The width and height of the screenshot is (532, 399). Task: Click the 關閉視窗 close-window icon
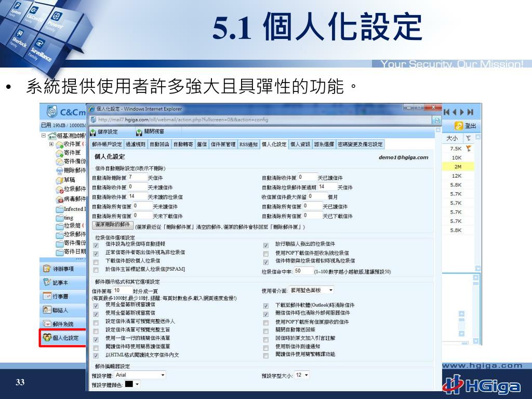139,132
